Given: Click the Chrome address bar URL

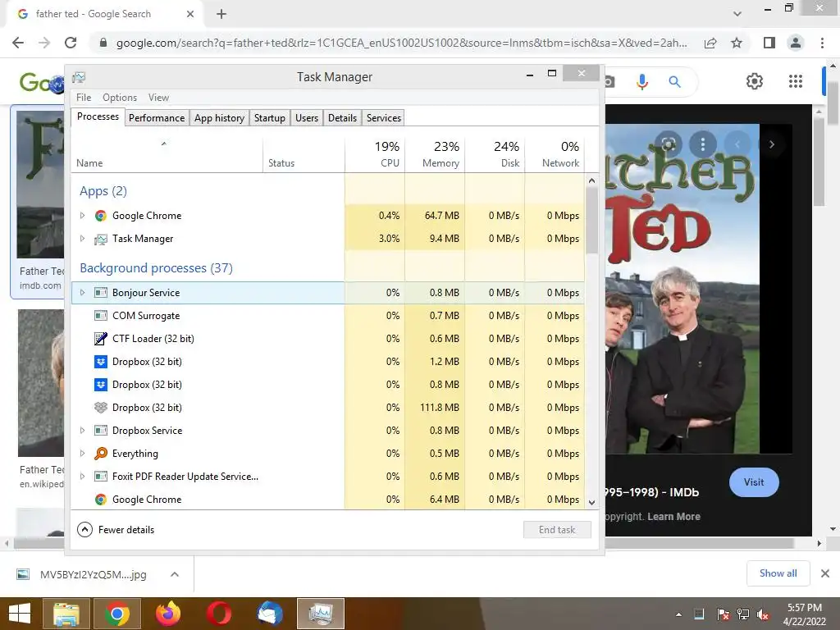Looking at the screenshot, I should coord(401,43).
